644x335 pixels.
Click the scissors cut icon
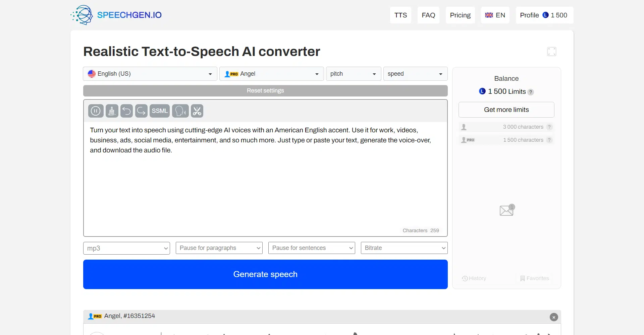click(197, 111)
